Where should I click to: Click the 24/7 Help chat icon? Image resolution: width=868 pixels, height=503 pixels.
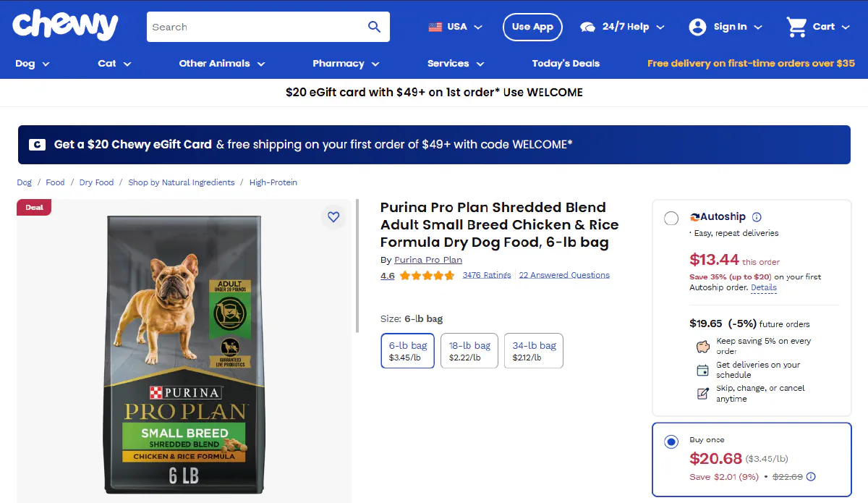click(x=587, y=27)
